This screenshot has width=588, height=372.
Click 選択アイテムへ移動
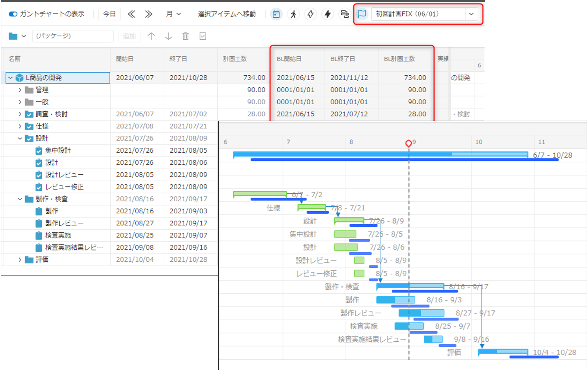[226, 14]
